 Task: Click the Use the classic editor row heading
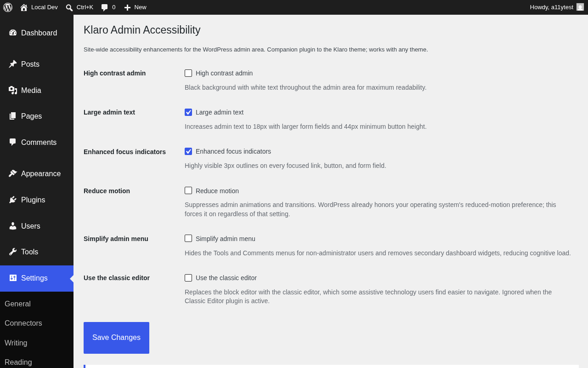117,278
